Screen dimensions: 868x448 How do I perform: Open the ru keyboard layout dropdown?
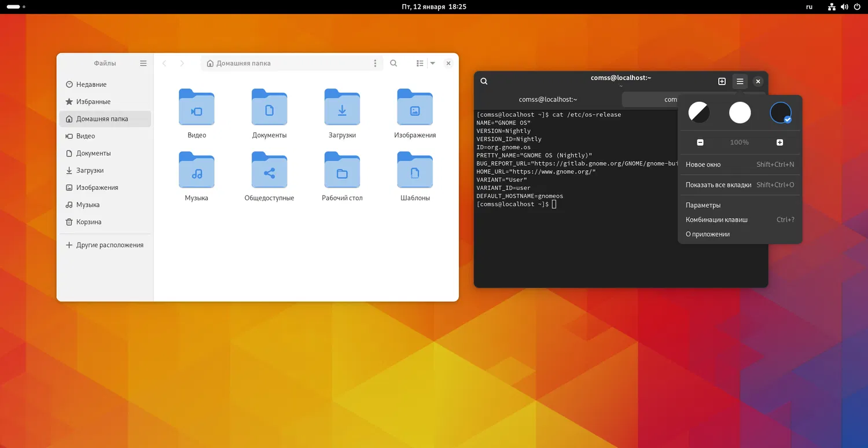(x=809, y=7)
